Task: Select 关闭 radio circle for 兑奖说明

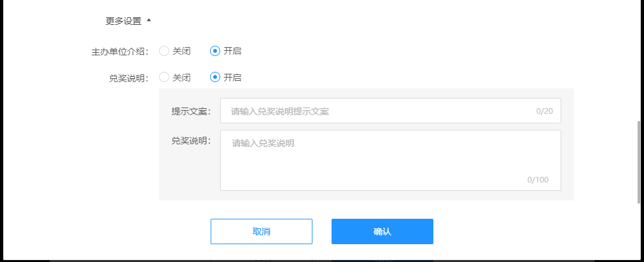Action: click(x=164, y=77)
